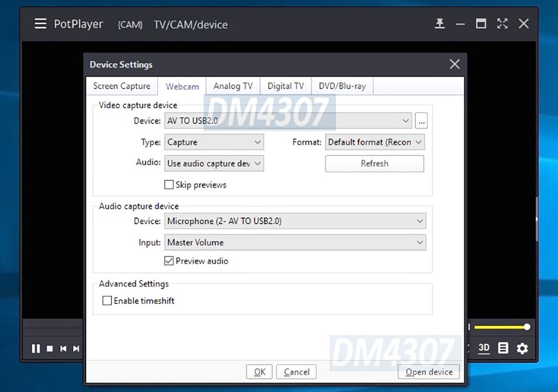Pause playback using the pause icon
This screenshot has width=558, height=392.
[x=35, y=348]
